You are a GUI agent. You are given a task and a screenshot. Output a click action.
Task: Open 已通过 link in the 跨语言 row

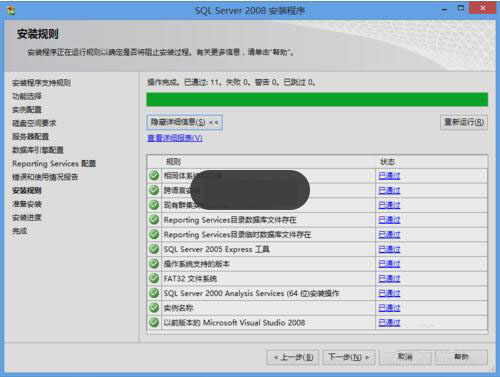389,190
